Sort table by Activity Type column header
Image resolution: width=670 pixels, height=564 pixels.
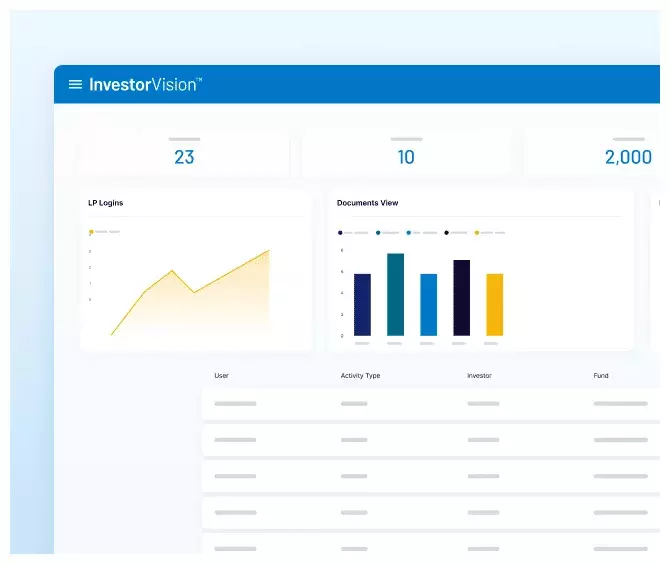pyautogui.click(x=360, y=376)
